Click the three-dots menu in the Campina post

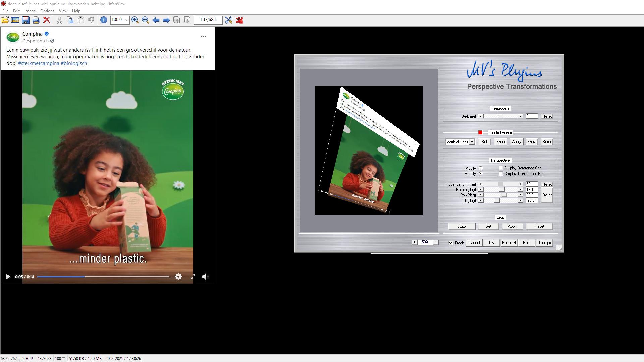[203, 37]
